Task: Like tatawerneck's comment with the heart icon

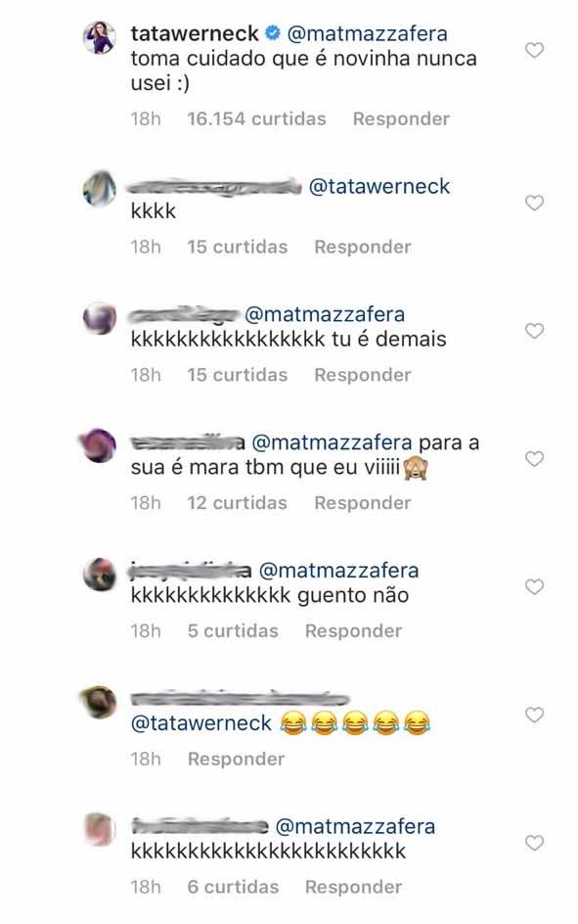Action: tap(534, 50)
